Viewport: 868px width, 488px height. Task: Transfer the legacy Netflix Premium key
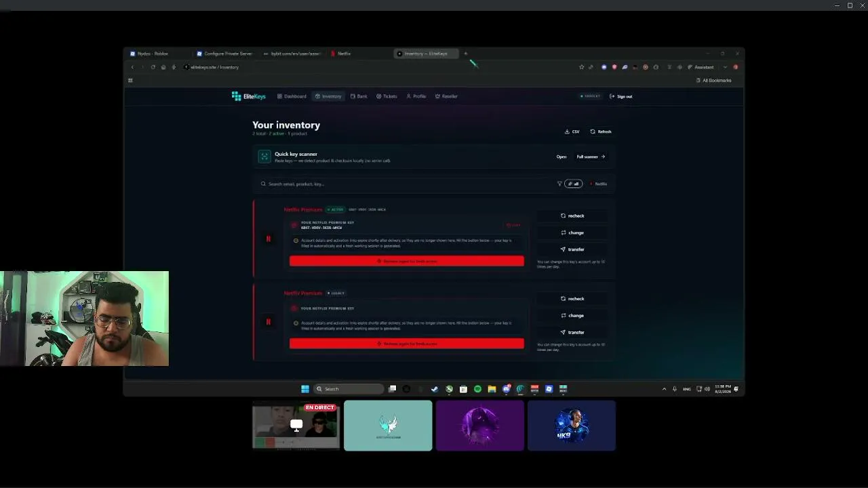point(572,332)
